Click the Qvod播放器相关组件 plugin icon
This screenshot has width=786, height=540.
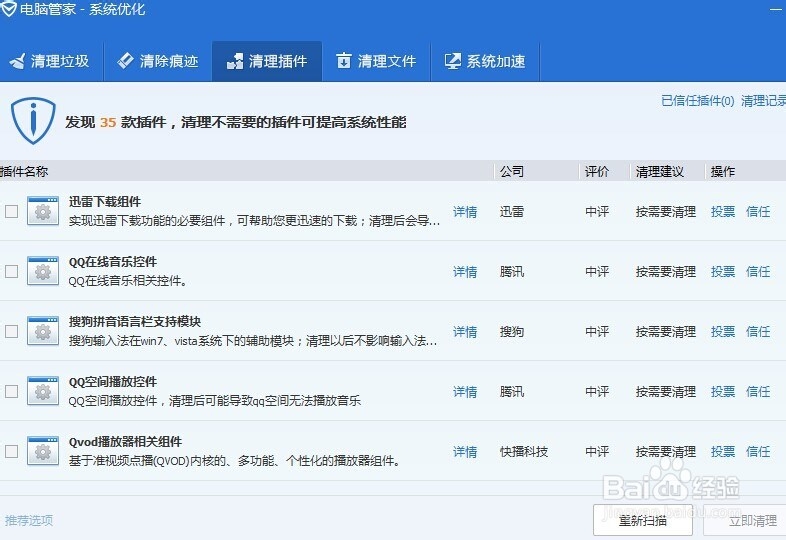click(43, 451)
